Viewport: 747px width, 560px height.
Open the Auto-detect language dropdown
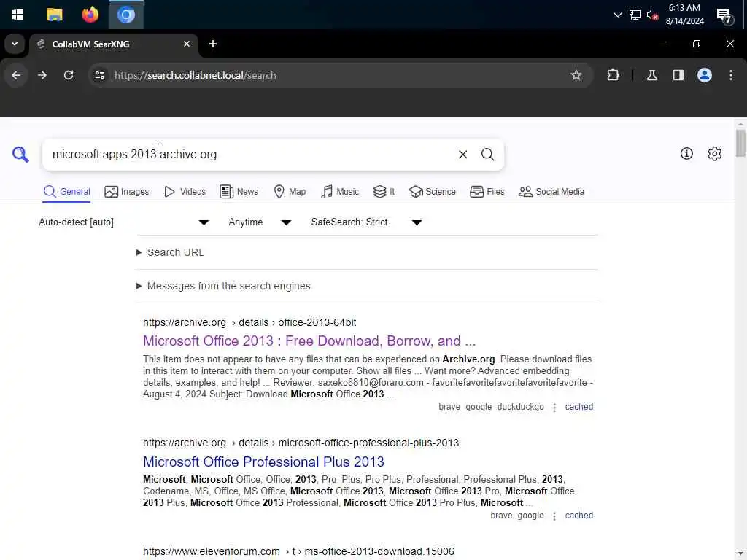124,222
